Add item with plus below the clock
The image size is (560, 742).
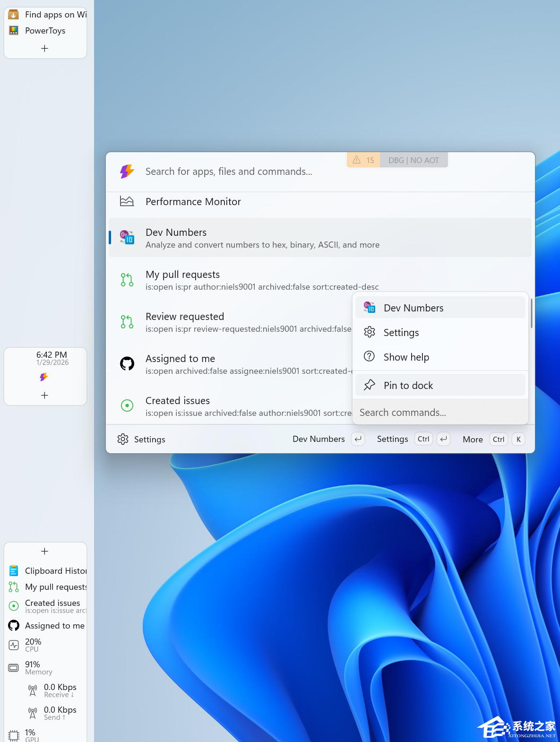point(44,395)
